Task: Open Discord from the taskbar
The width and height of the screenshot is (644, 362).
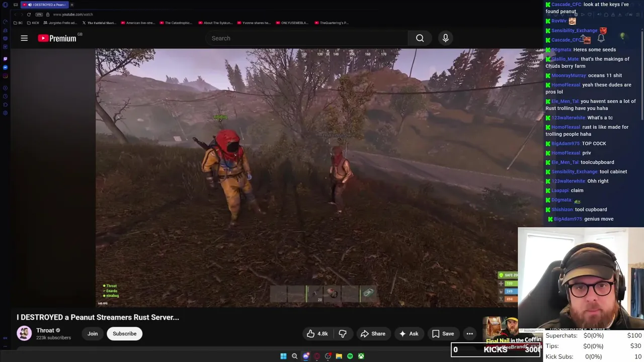Action: (305, 356)
